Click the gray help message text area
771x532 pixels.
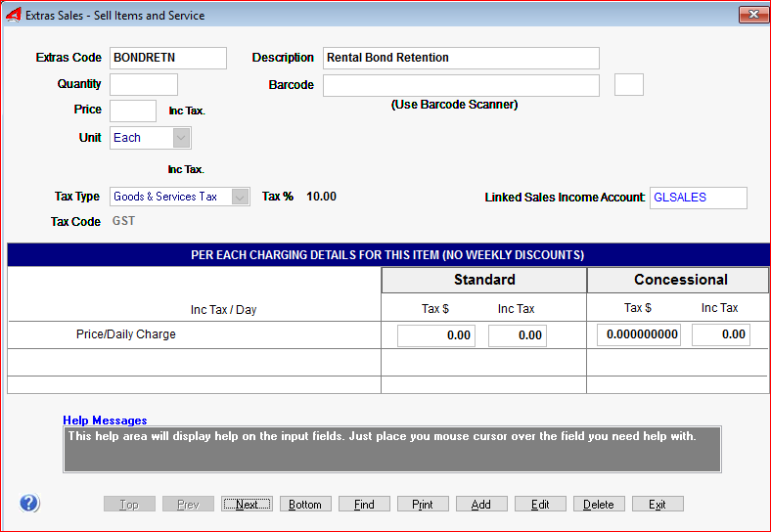click(392, 450)
